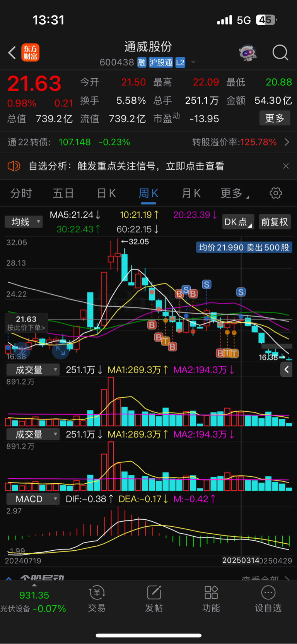The height and width of the screenshot is (644, 297).
Task: Open the DK点 dropdown
Action: point(238,222)
